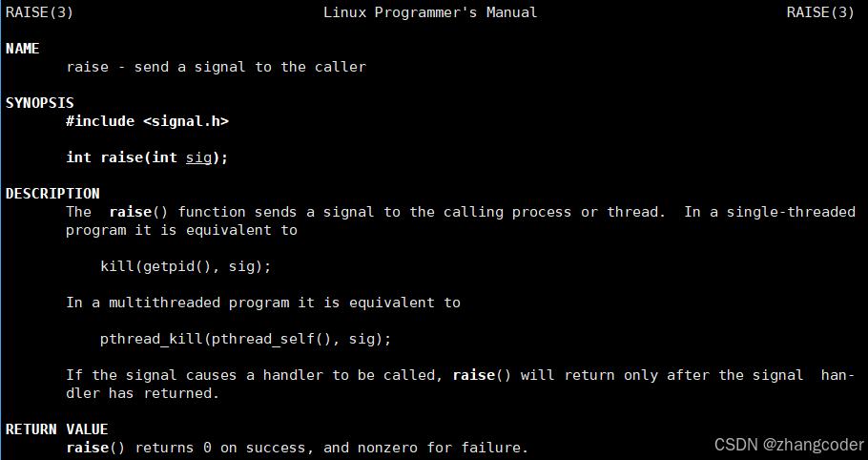Image resolution: width=868 pixels, height=460 pixels.
Task: Click bold raise() in return value text
Action: click(95, 448)
